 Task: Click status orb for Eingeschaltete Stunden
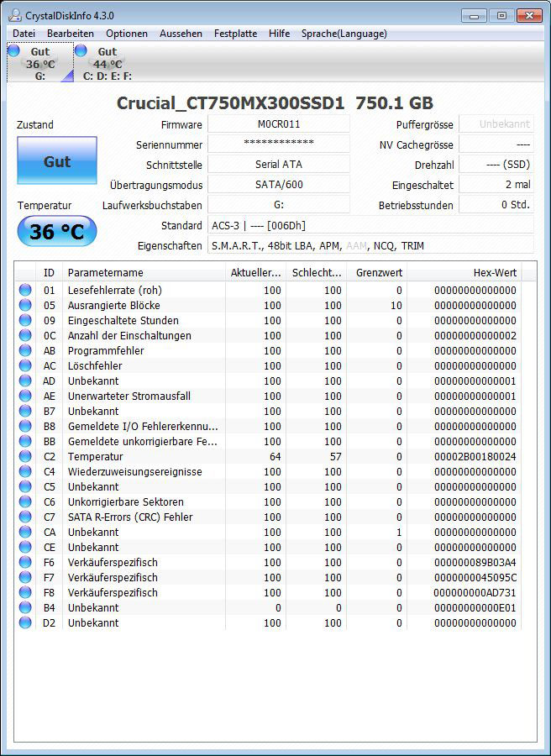[25, 320]
